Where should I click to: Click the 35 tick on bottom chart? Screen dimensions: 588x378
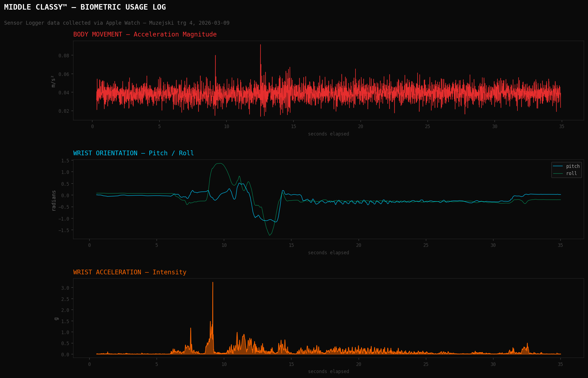click(x=560, y=364)
